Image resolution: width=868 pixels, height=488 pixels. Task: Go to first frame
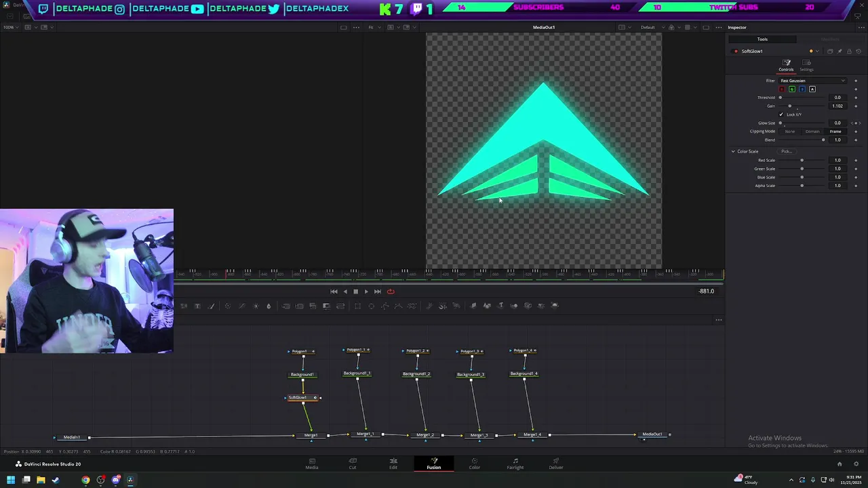tap(334, 291)
